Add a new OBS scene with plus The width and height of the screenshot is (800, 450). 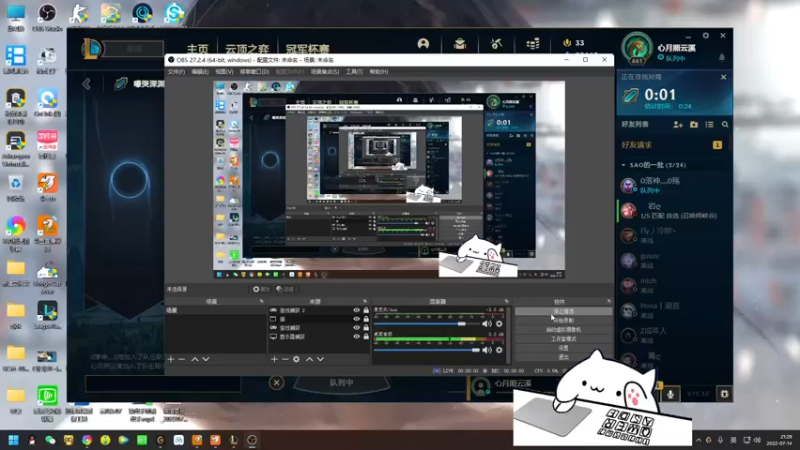click(171, 359)
